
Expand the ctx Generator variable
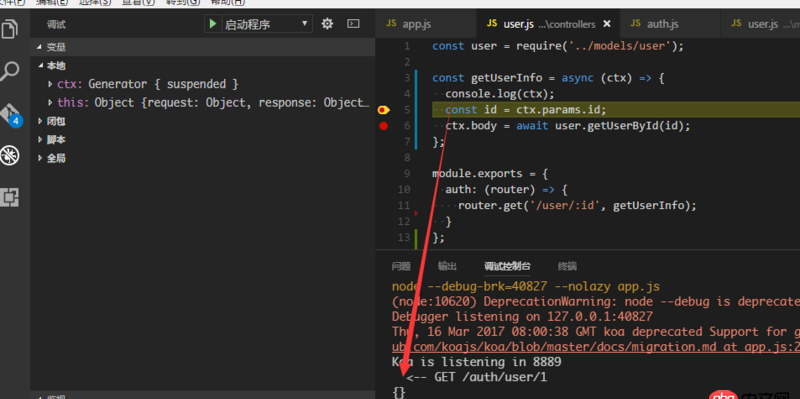(50, 84)
